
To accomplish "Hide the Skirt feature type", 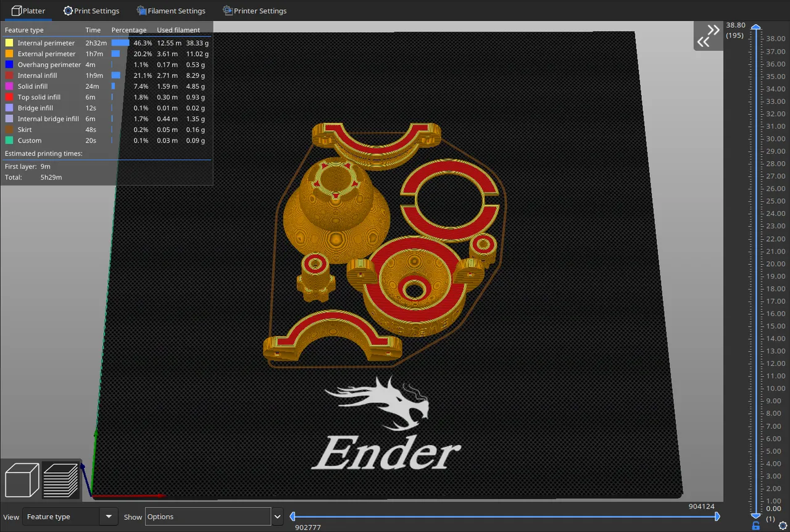I will (x=25, y=130).
